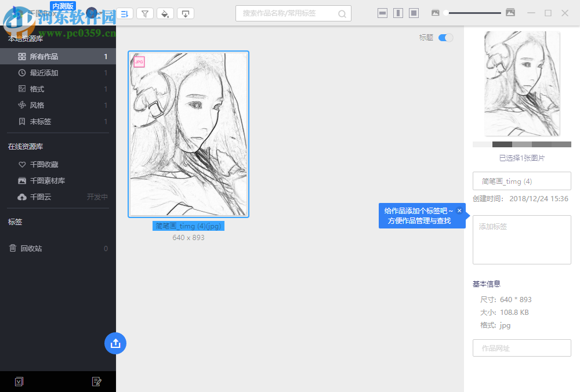Click the 内测版 badge
This screenshot has width=580, height=392.
coord(63,6)
